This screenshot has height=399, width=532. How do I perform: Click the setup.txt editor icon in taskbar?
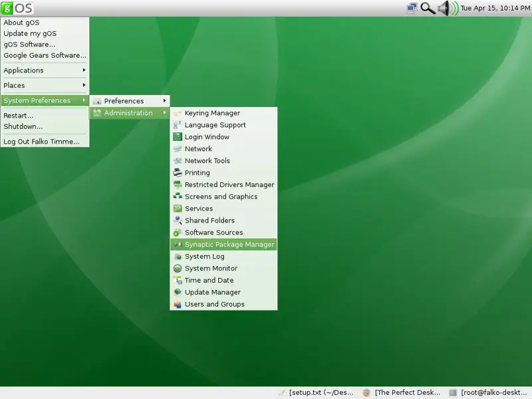click(281, 392)
